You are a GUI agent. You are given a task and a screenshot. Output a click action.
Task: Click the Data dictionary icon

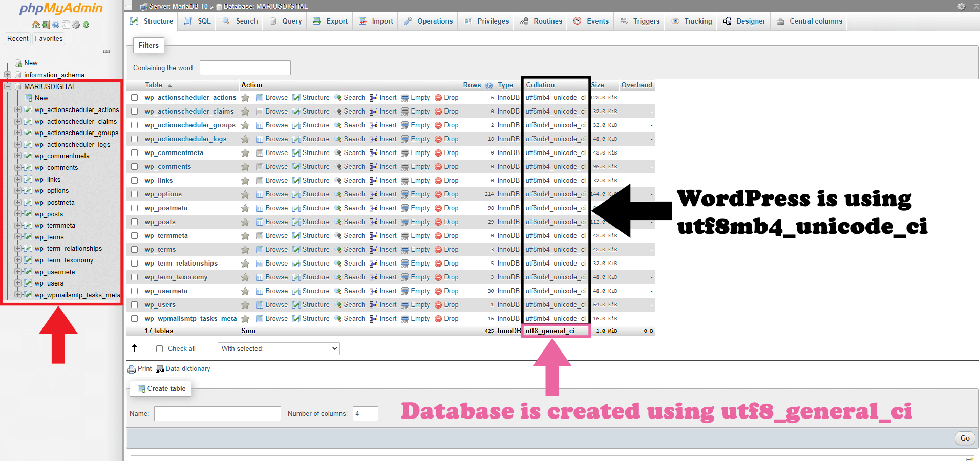tap(160, 369)
